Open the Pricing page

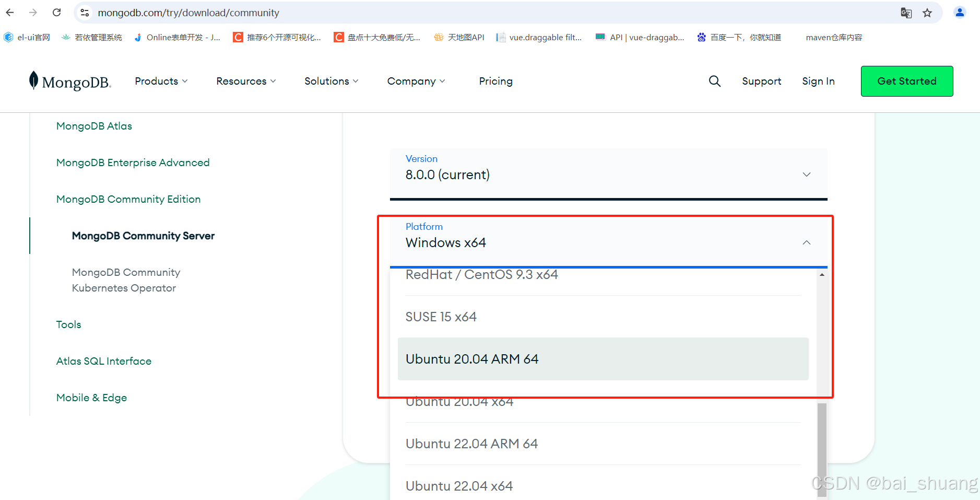pos(496,81)
